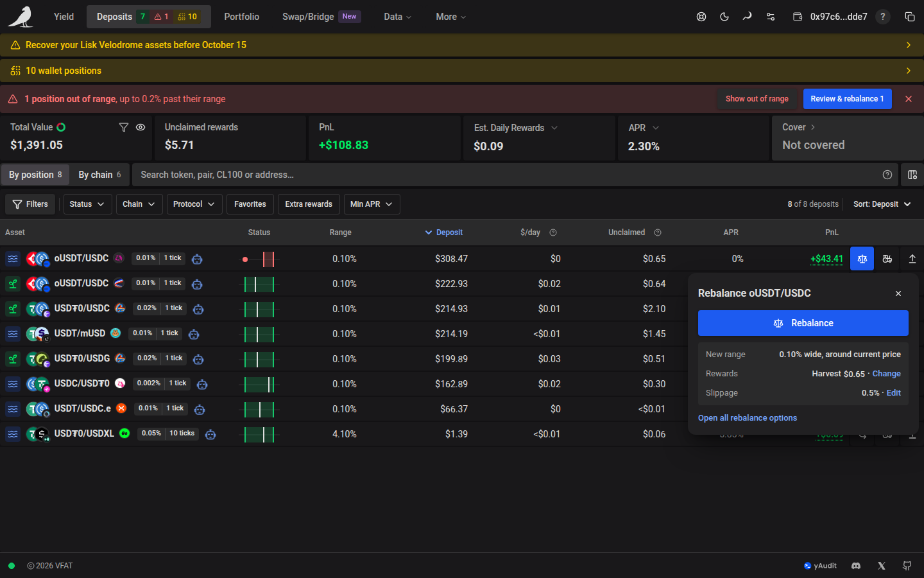Viewport: 924px width, 578px height.
Task: Open the Sort: Deposit dropdown
Action: 882,204
